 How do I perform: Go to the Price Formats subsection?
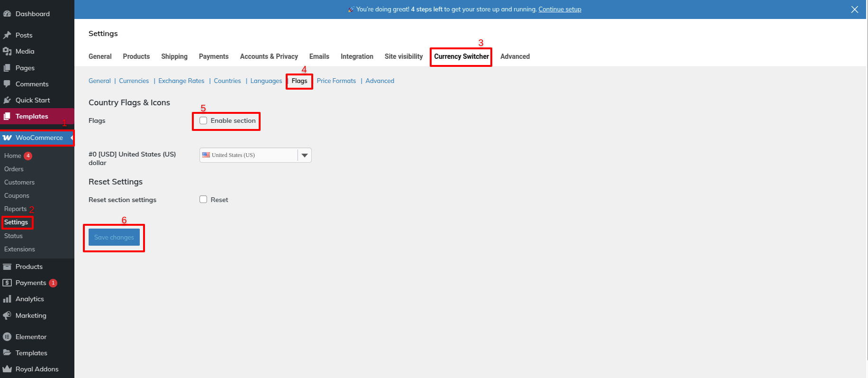(336, 81)
